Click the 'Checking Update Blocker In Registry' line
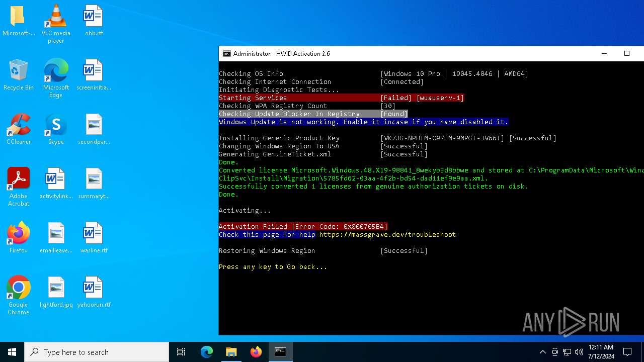This screenshot has height=362, width=644. pyautogui.click(x=313, y=114)
